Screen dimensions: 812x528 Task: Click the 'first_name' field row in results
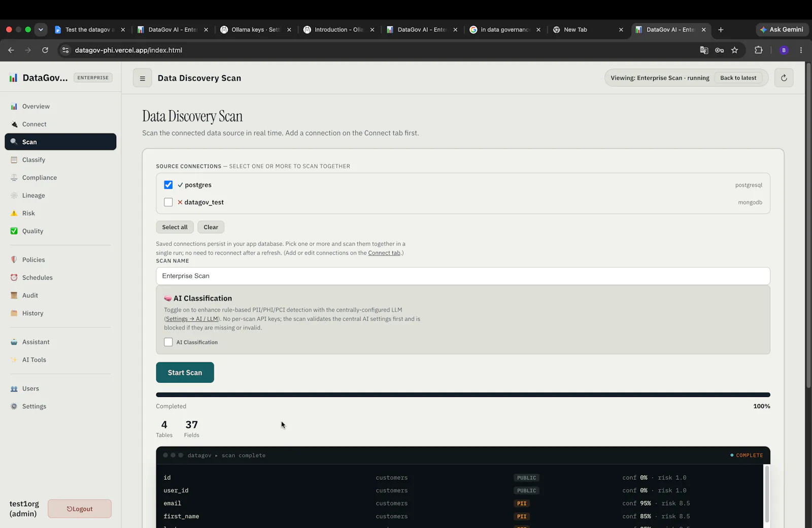[459, 516]
